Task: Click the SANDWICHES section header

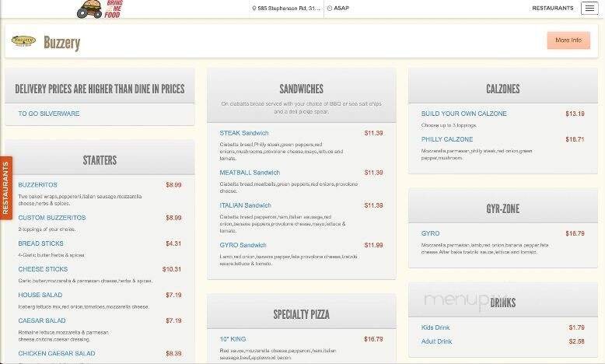Action: [x=302, y=89]
